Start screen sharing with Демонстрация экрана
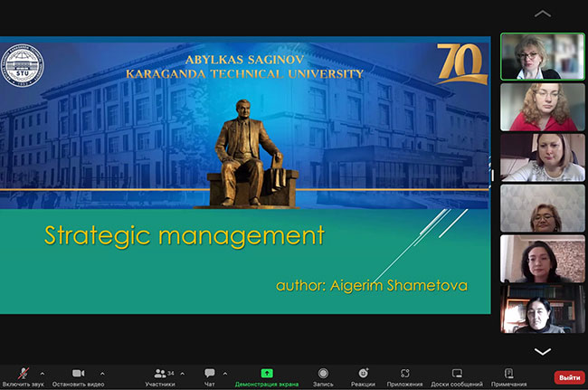Screen dimensions: 588x390 pos(267,377)
